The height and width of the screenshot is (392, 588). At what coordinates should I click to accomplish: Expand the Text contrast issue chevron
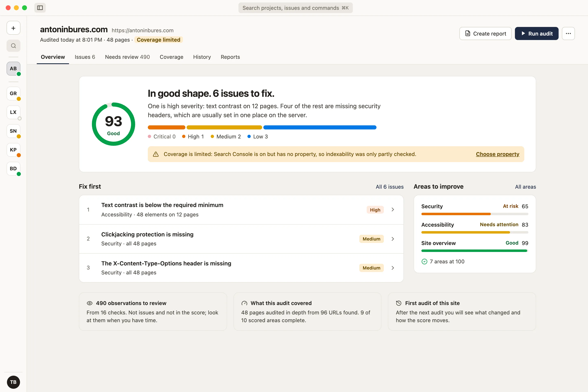click(393, 210)
